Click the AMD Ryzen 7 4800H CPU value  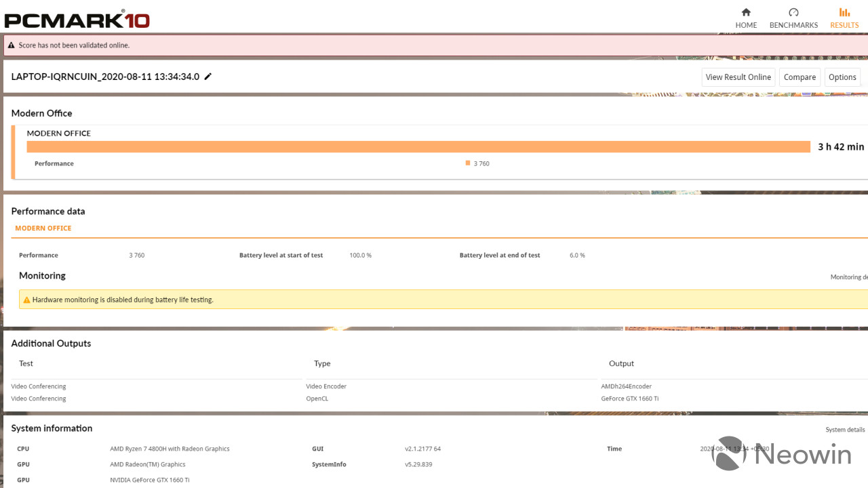coord(170,449)
